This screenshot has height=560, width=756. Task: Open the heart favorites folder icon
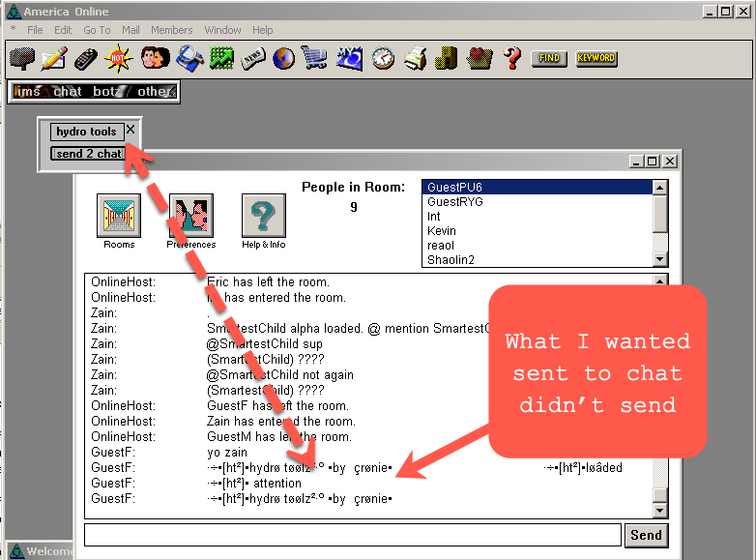[x=479, y=58]
